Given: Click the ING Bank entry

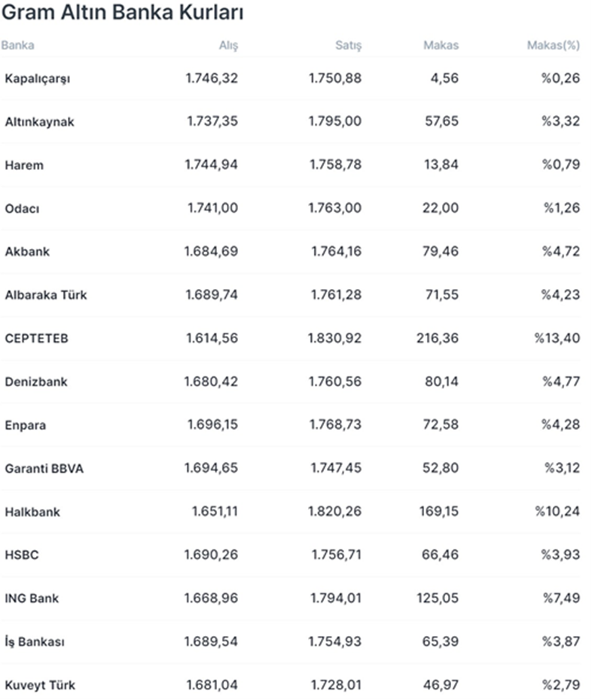Looking at the screenshot, I should click(32, 599).
